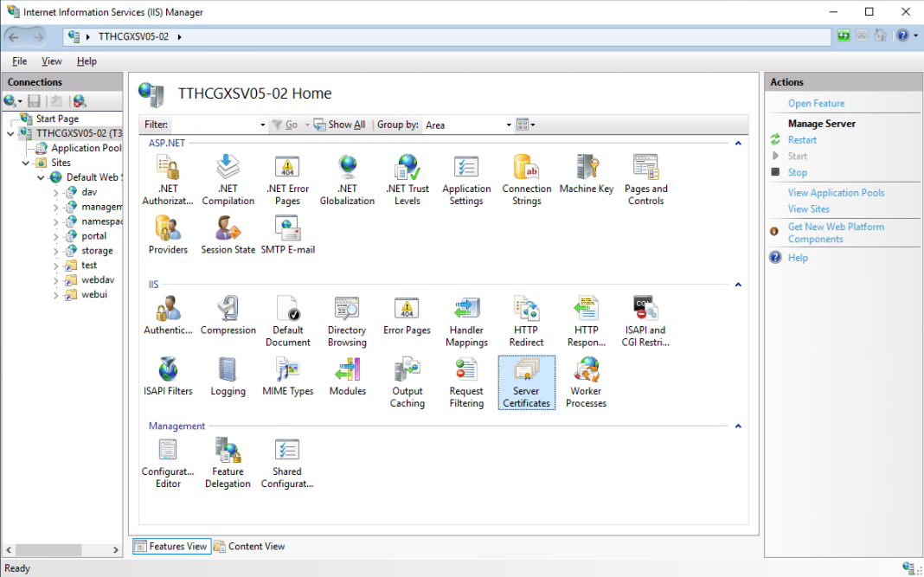Open the Machine Key feature
This screenshot has height=577, width=924.
pos(587,174)
